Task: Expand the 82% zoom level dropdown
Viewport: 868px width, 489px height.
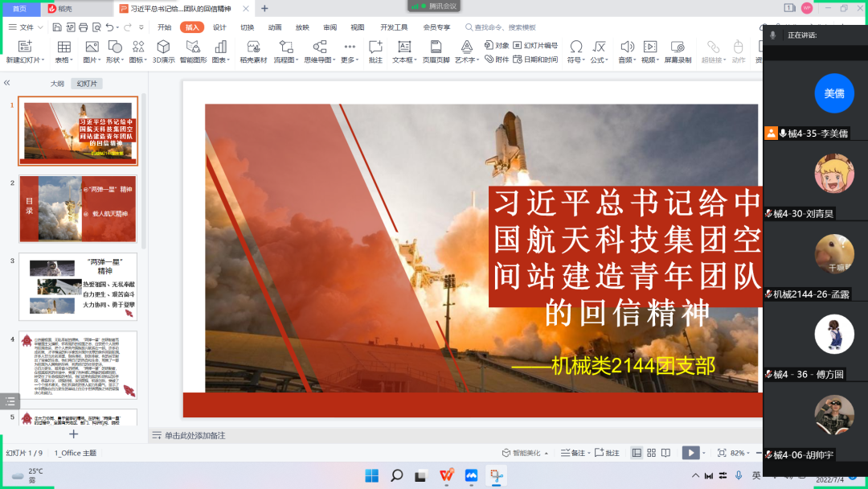Action: pyautogui.click(x=742, y=453)
